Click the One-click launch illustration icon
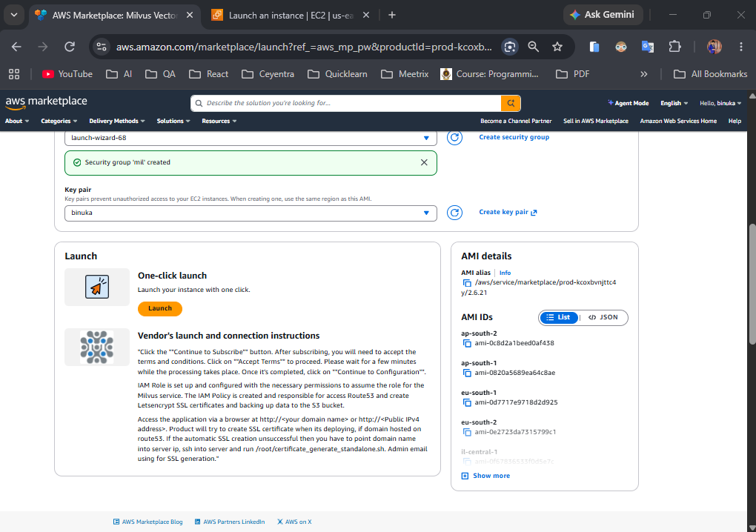The width and height of the screenshot is (756, 532). tap(97, 287)
